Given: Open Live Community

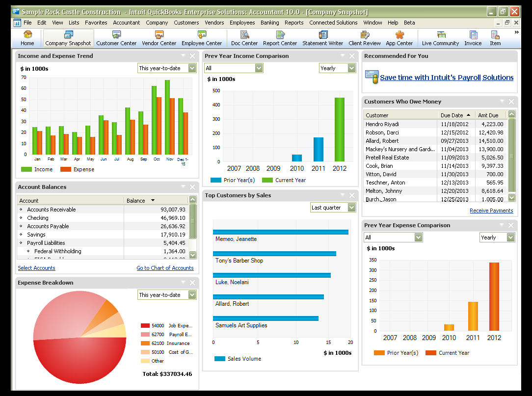Looking at the screenshot, I should pos(440,38).
